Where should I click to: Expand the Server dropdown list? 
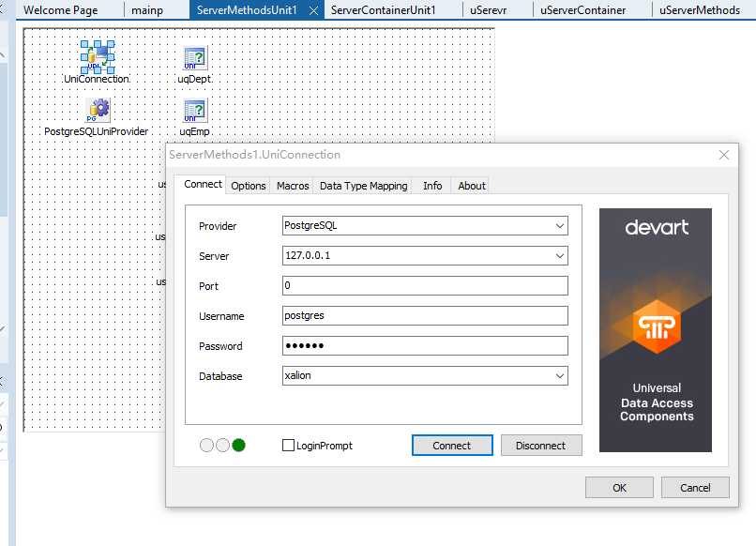click(559, 255)
